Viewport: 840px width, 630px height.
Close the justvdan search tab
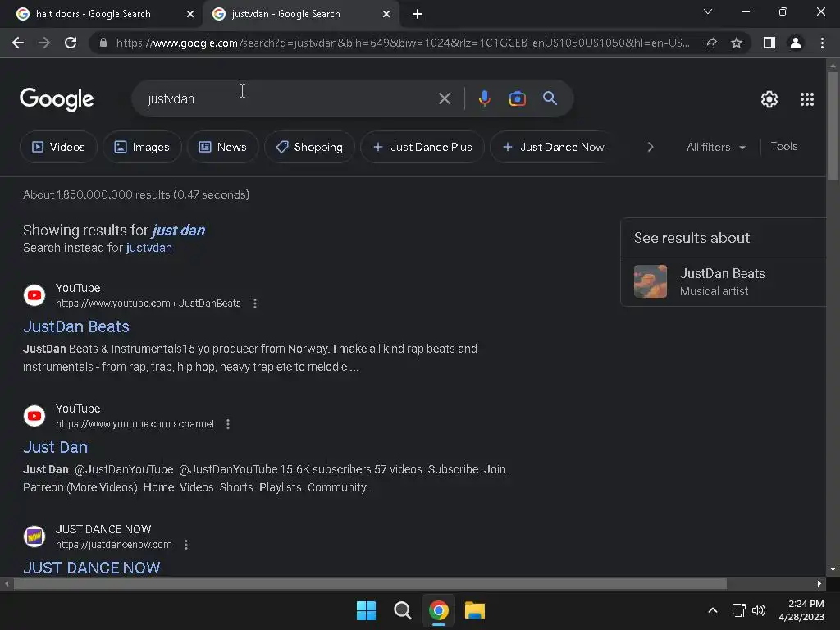coord(386,14)
